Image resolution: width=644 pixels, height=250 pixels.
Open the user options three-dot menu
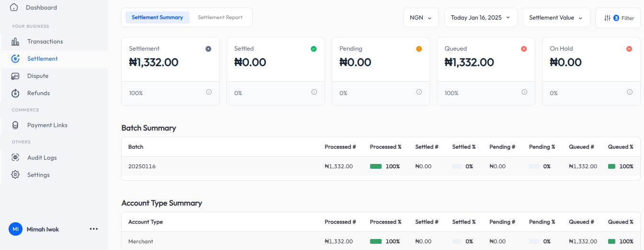(94, 229)
